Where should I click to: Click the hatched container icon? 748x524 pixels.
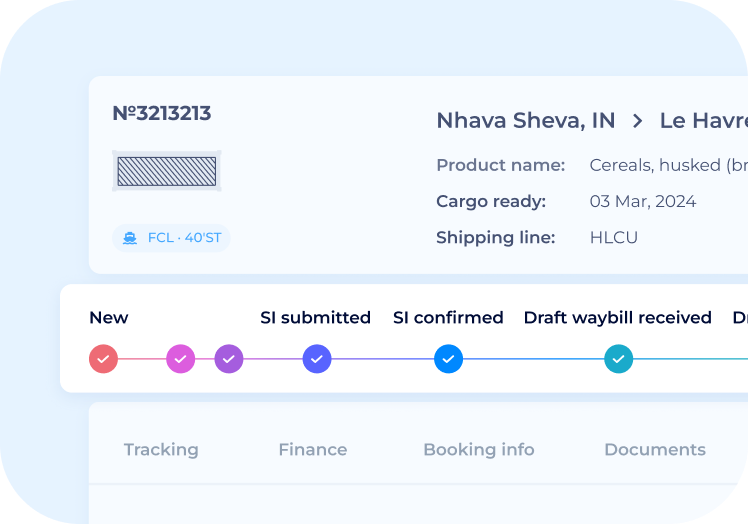[x=167, y=171]
